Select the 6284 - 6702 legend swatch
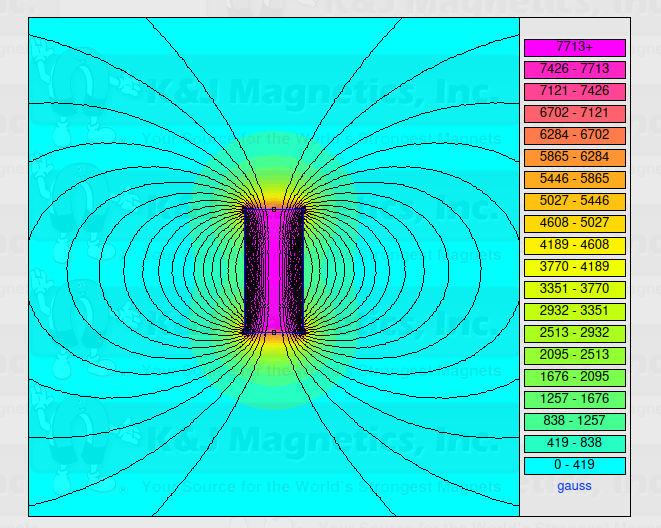The width and height of the screenshot is (661, 528). (x=575, y=135)
